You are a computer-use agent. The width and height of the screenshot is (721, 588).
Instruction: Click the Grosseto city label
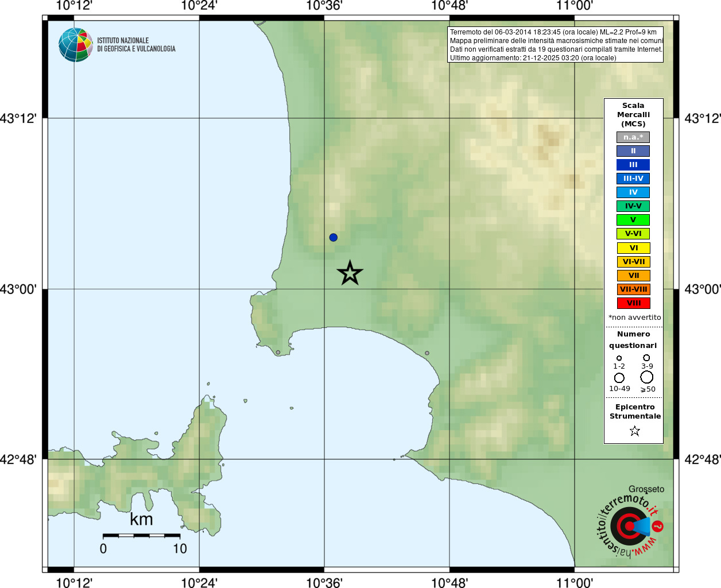(646, 489)
